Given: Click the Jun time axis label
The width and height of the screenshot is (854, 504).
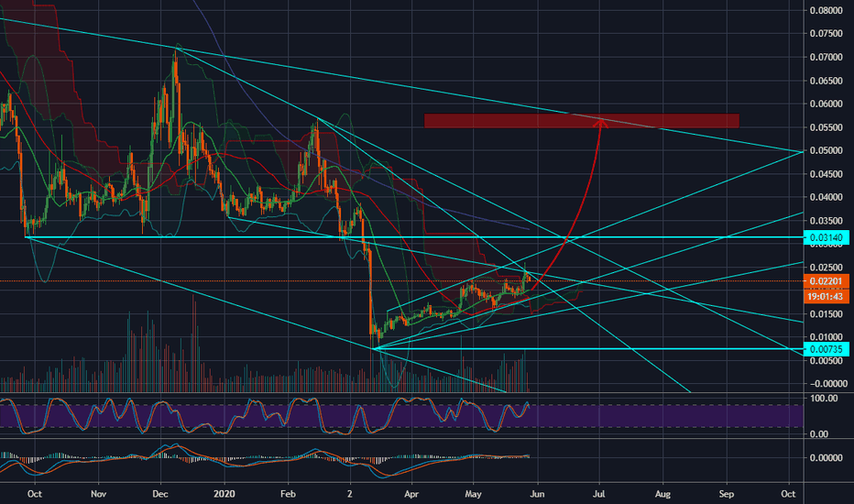Looking at the screenshot, I should [x=537, y=494].
